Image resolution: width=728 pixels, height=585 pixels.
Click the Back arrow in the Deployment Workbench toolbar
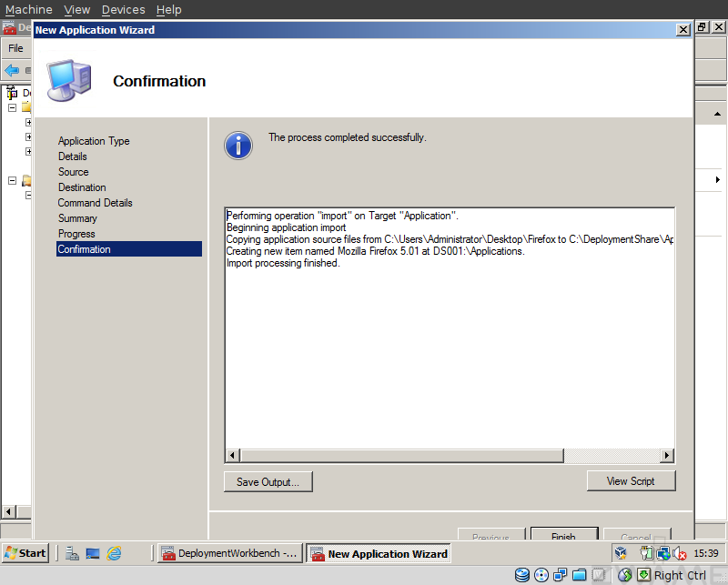(x=12, y=71)
